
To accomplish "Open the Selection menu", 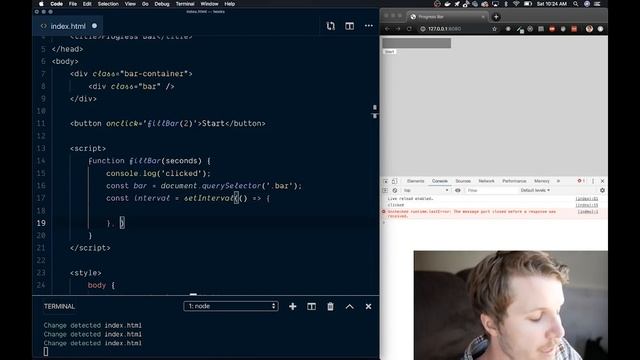I will [x=108, y=4].
